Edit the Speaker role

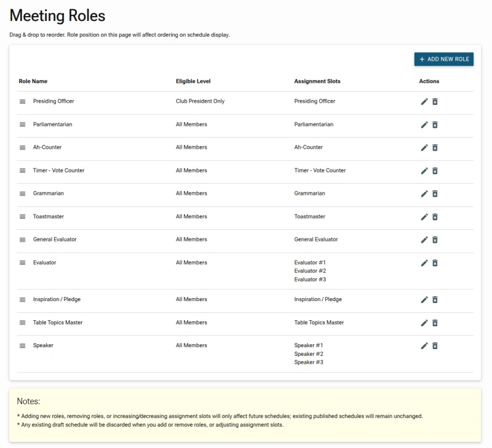pyautogui.click(x=424, y=345)
